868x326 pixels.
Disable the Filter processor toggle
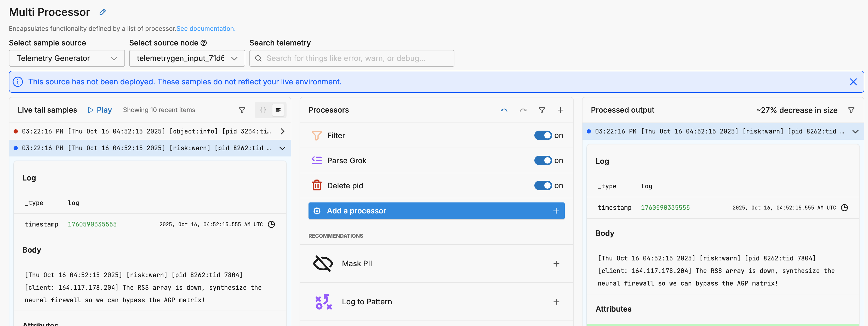coord(543,135)
